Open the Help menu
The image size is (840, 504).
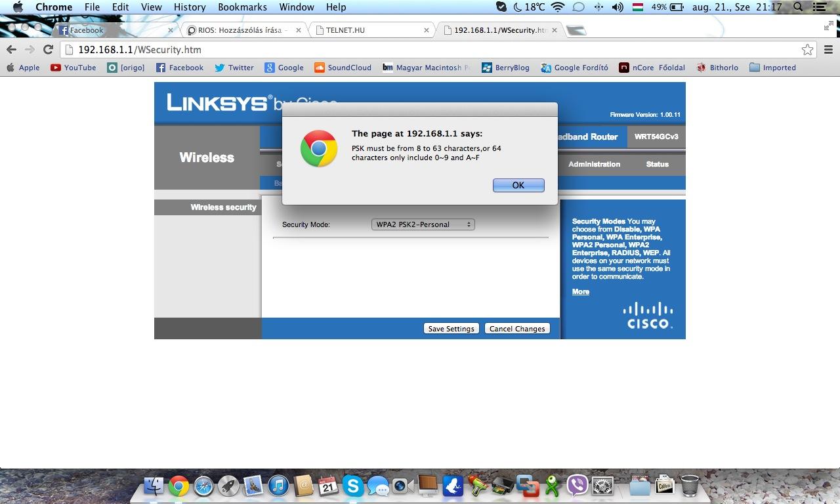click(x=336, y=7)
